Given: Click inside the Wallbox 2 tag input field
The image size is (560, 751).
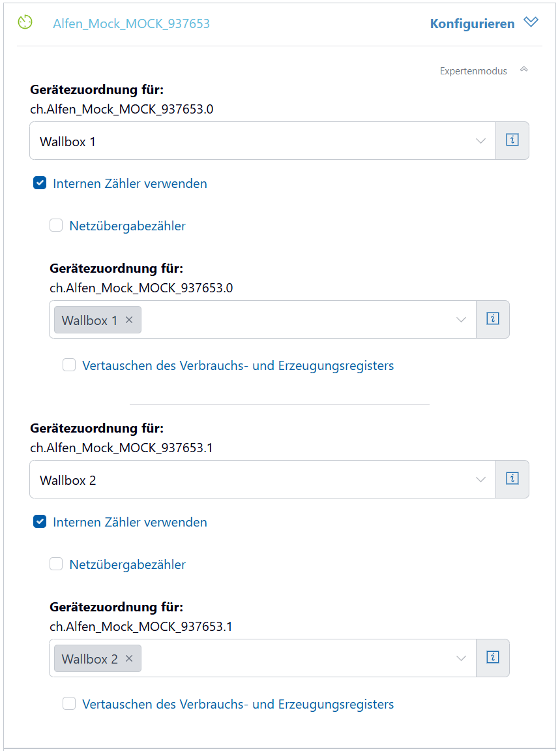Looking at the screenshot, I should (293, 658).
